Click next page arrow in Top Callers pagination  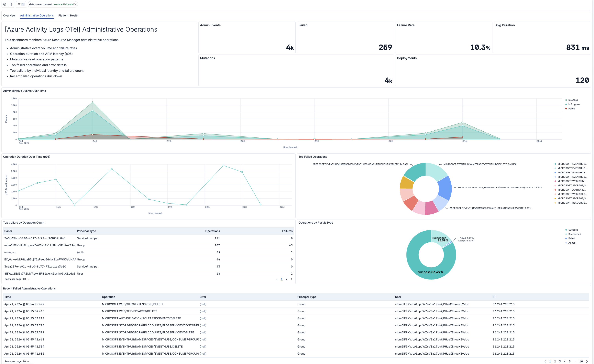point(291,279)
